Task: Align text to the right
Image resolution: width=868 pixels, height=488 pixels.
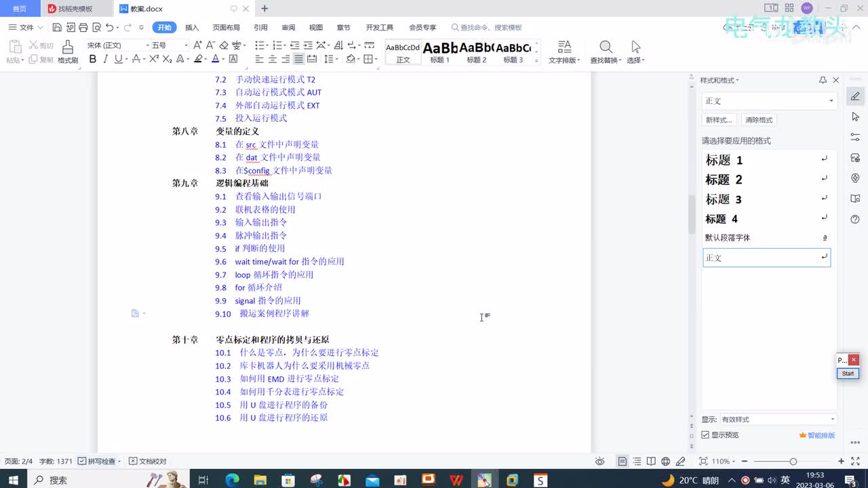Action: click(x=285, y=59)
